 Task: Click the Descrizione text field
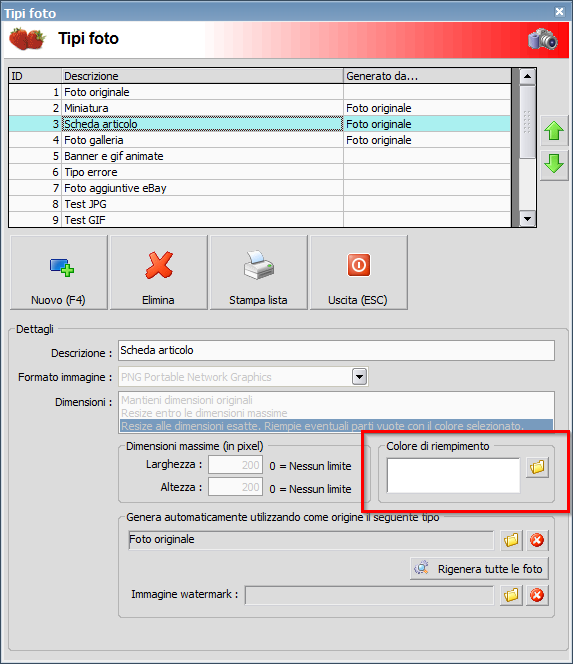[x=336, y=351]
